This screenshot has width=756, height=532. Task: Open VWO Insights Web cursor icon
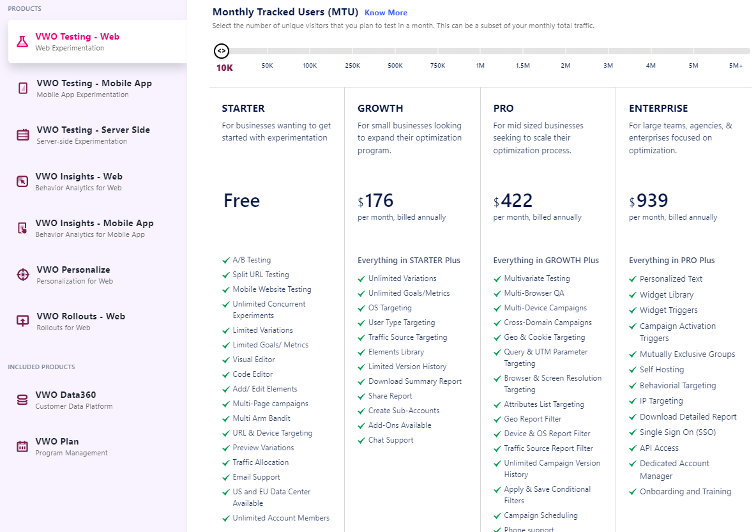coord(22,181)
